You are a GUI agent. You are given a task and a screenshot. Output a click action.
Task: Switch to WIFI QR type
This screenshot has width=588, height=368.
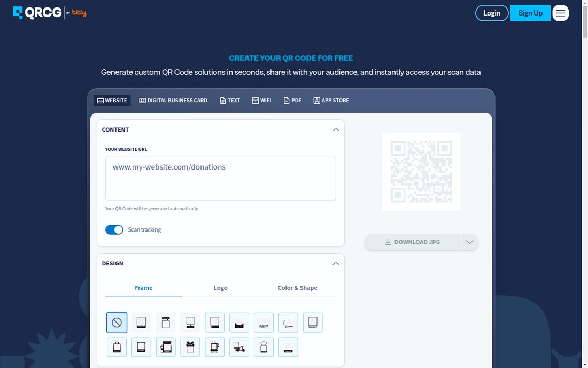click(262, 101)
